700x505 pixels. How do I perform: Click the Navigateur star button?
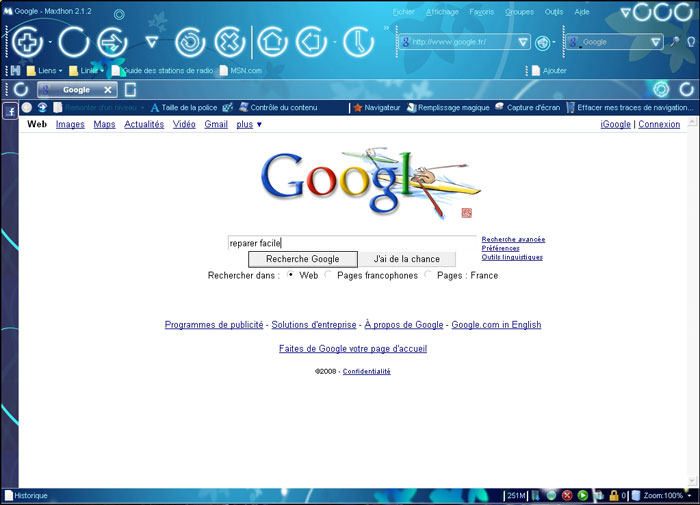pyautogui.click(x=377, y=108)
